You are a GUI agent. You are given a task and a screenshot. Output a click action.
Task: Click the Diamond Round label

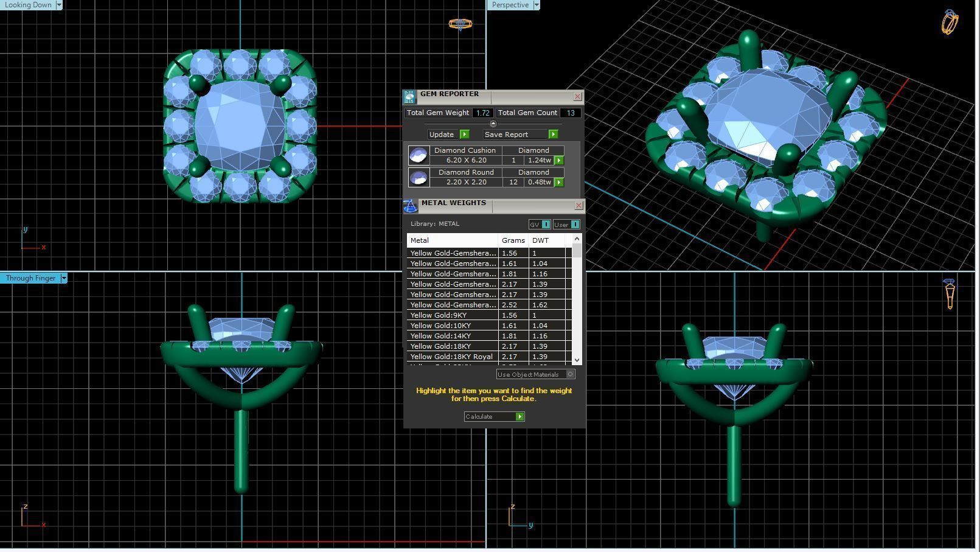tap(466, 172)
